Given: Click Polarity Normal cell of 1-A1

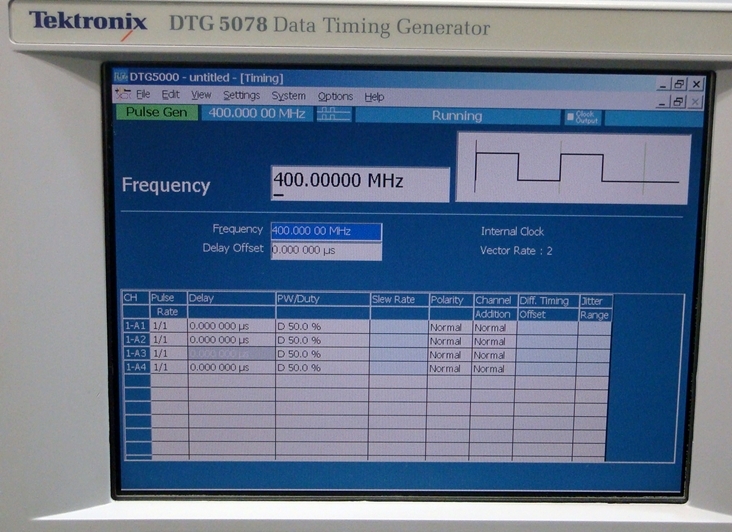Looking at the screenshot, I should point(450,327).
